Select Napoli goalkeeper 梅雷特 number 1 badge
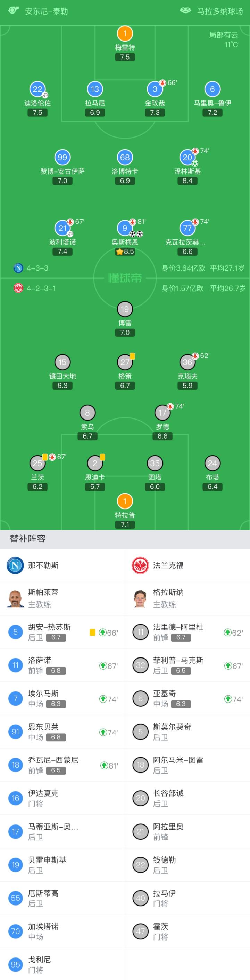The width and height of the screenshot is (250, 980). tap(125, 34)
